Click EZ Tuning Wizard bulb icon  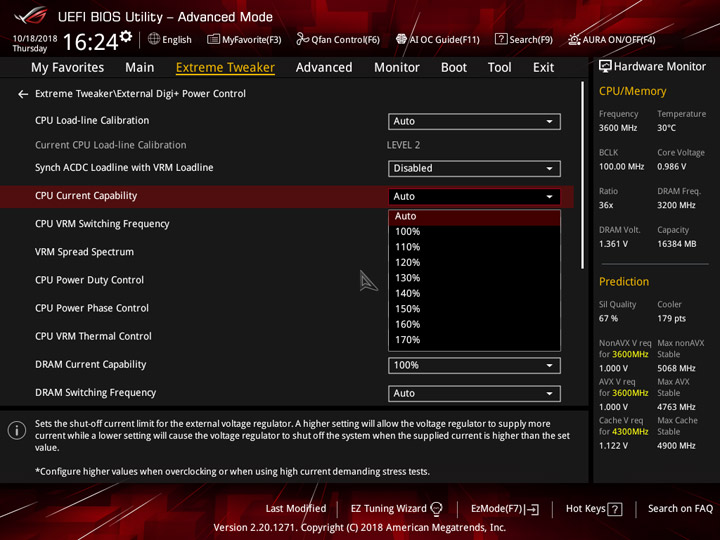436,509
